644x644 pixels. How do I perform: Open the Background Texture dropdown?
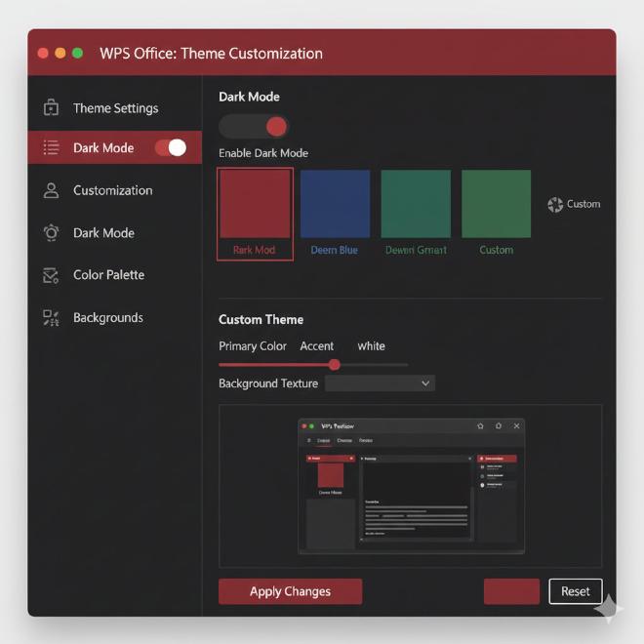(380, 383)
